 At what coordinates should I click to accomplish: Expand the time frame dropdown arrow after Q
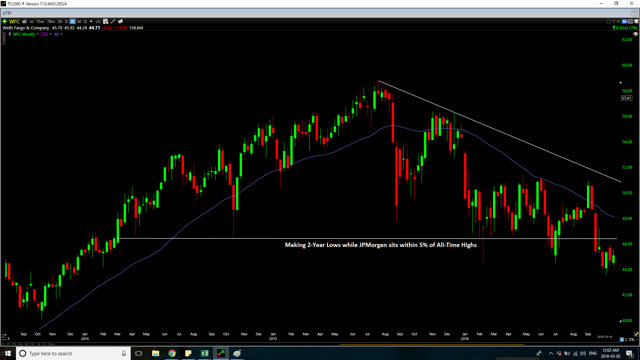pos(91,21)
